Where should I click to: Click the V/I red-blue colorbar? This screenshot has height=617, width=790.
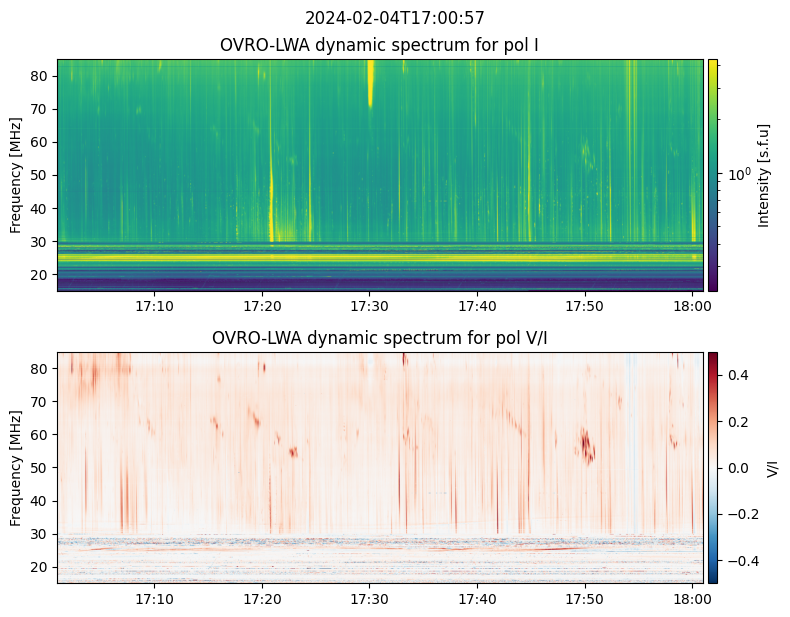tap(713, 467)
